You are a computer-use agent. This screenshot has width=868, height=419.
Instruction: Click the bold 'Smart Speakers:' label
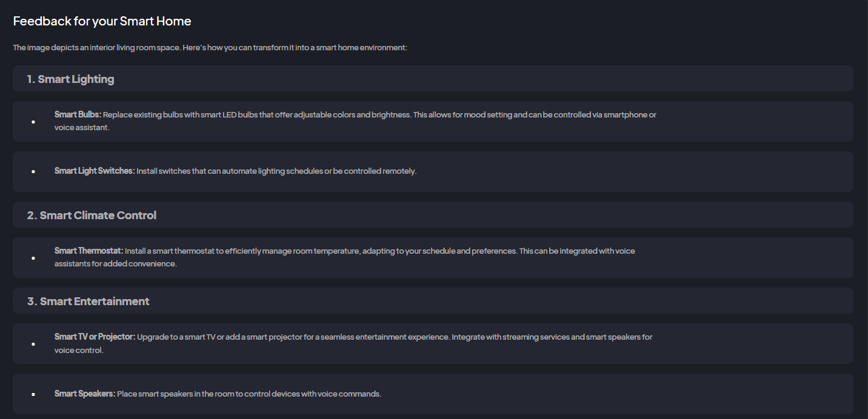tap(84, 394)
